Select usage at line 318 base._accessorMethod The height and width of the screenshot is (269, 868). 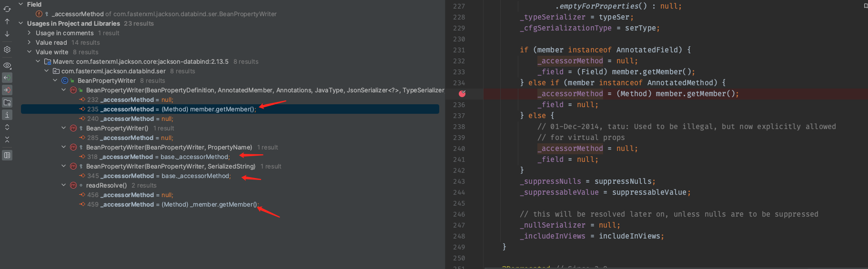point(164,157)
